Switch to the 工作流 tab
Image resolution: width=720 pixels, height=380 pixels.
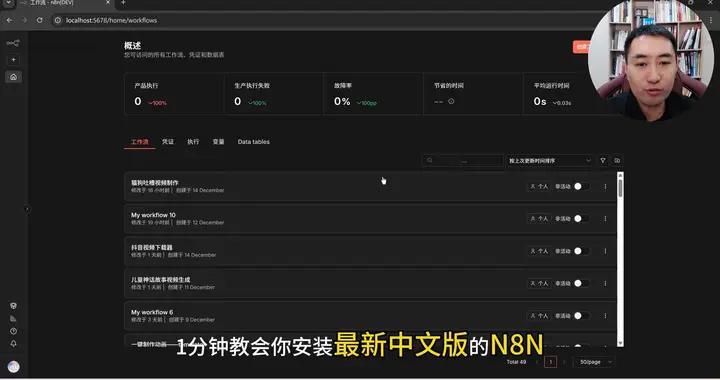[x=140, y=142]
